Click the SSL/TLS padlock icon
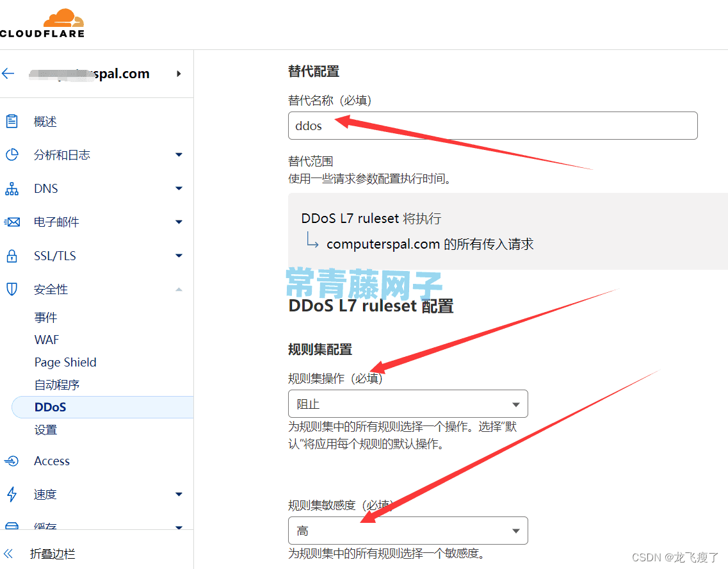Image resolution: width=728 pixels, height=569 pixels. tap(11, 255)
